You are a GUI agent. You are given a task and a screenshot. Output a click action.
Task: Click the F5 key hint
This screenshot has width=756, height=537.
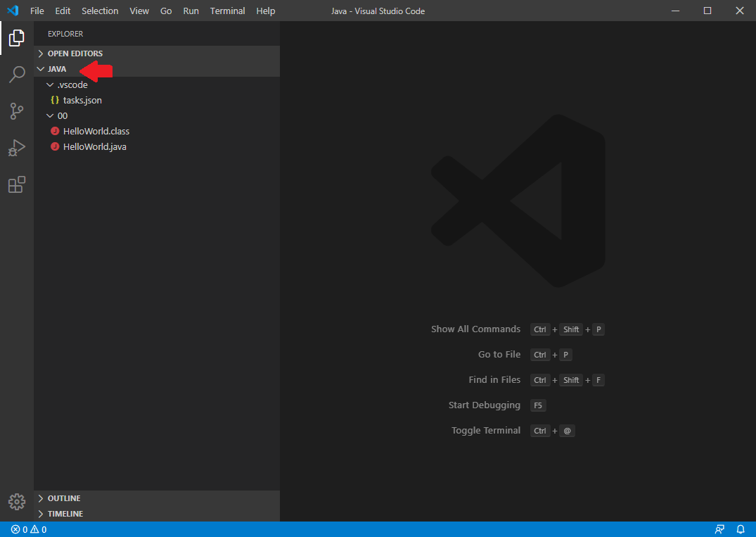pyautogui.click(x=538, y=405)
